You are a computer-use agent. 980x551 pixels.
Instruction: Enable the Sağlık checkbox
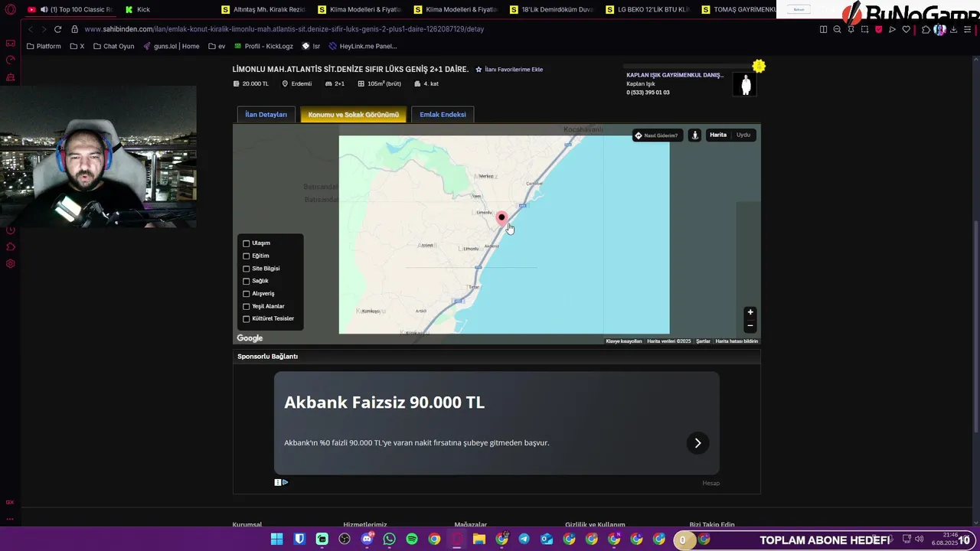[246, 281]
